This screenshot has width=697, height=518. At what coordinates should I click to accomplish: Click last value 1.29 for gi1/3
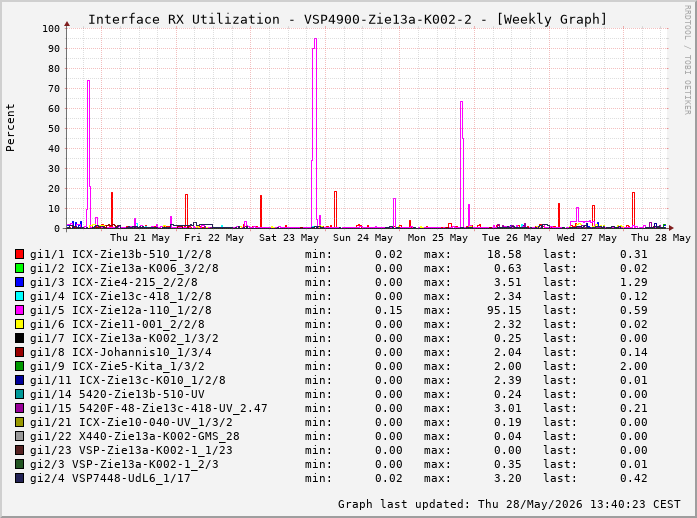point(634,282)
